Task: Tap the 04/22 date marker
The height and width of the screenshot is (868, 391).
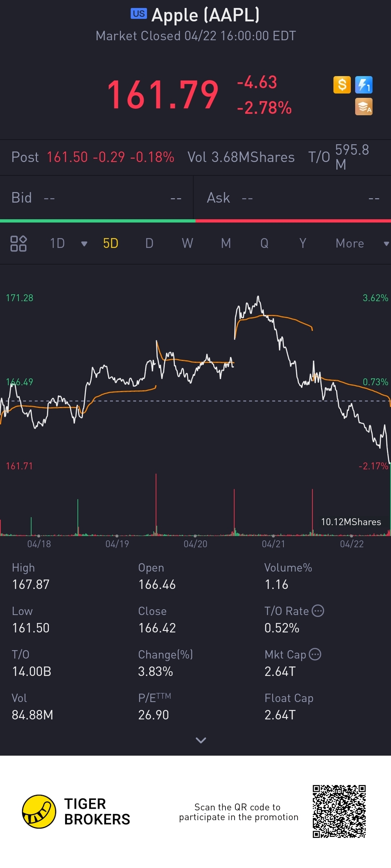Action: (352, 544)
